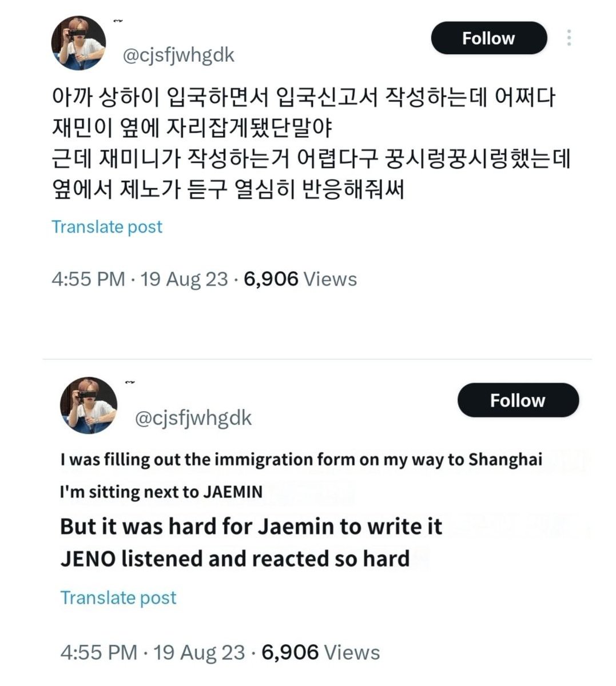The width and height of the screenshot is (616, 686).
Task: Click the profile avatar on the Korean post
Action: coord(78,43)
